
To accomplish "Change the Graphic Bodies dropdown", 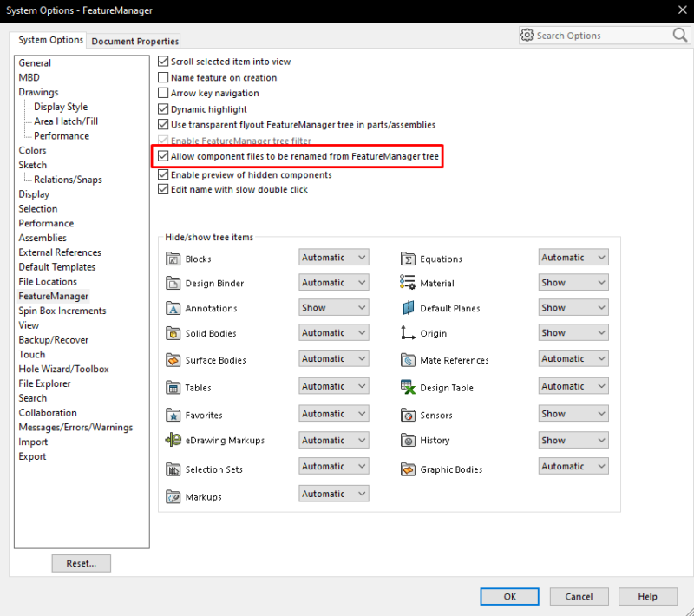I will point(573,466).
